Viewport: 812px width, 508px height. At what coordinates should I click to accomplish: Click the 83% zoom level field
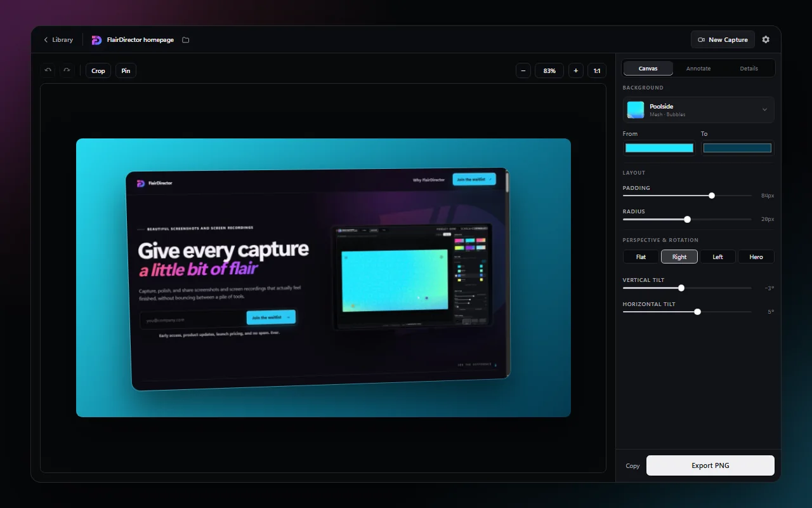tap(549, 70)
